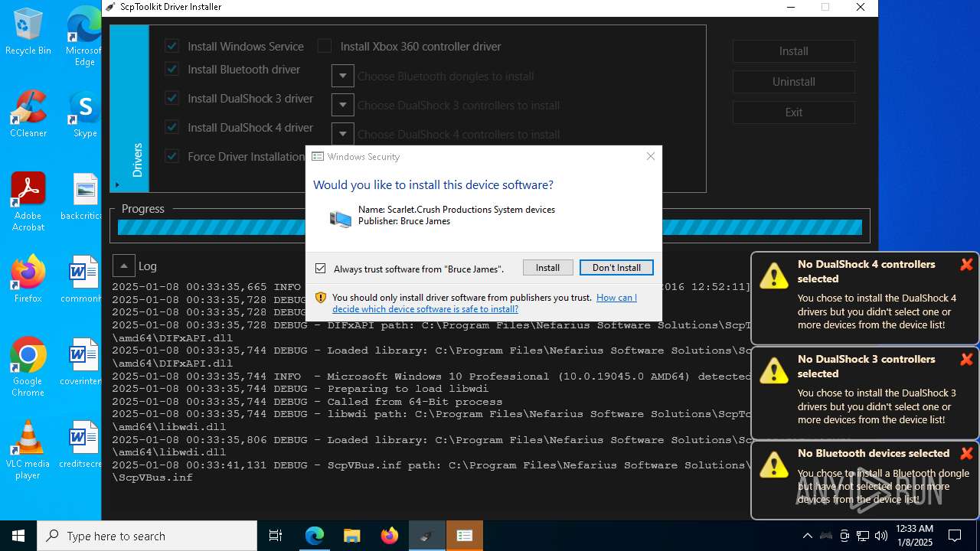Open the safe device software help link
This screenshot has height=551, width=980.
point(485,303)
